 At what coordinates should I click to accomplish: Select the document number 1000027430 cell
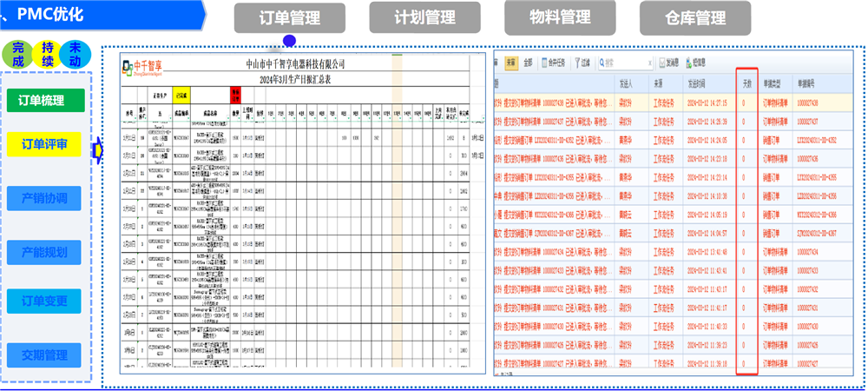pos(807,327)
